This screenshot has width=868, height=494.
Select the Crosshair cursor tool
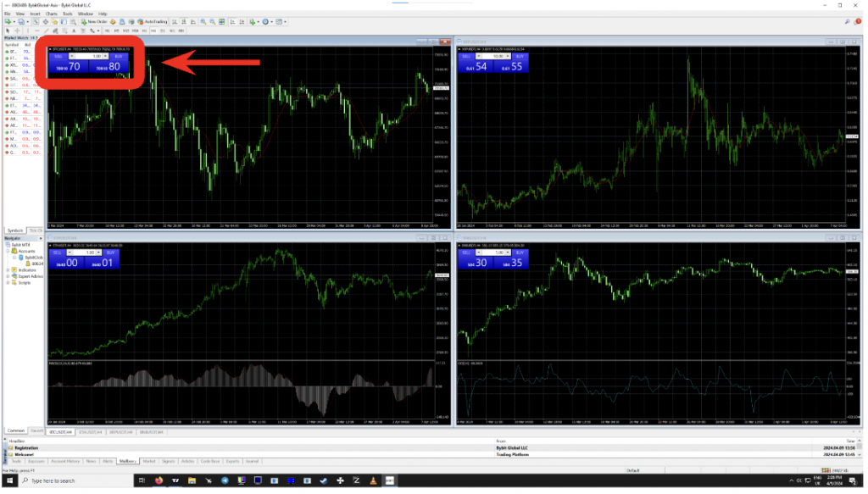(17, 31)
